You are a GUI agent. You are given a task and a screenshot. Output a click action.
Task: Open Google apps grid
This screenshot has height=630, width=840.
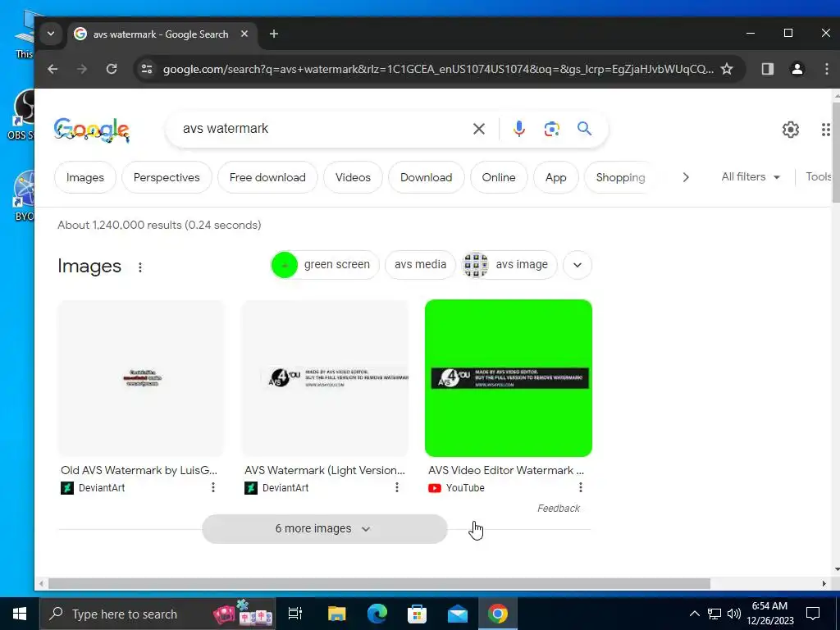[x=825, y=129]
